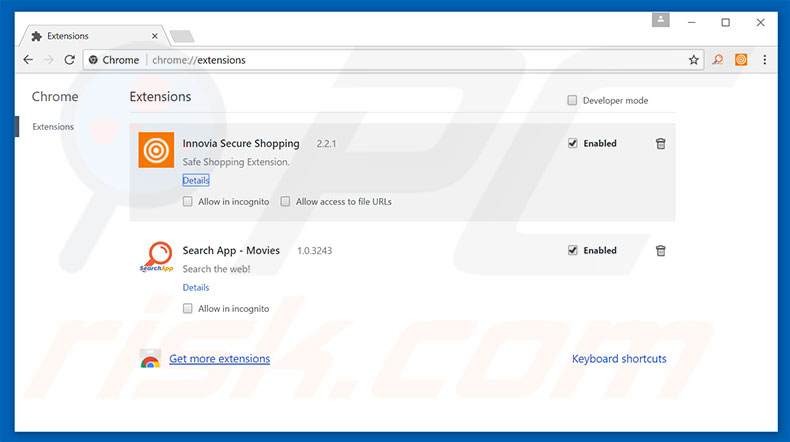Screen dimensions: 790x442
Task: Select the Extensions browser tab
Action: 93,36
